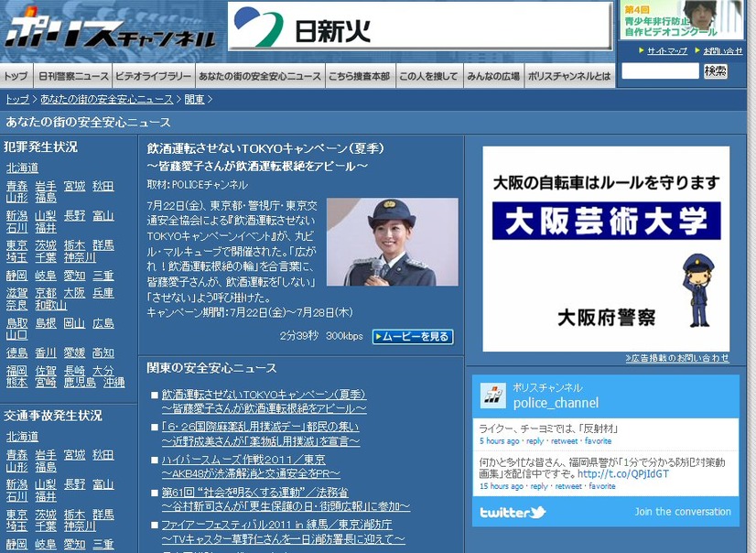Click the ポリスチャンネル site logo
Viewport: 756px width, 553px height.
click(x=110, y=30)
